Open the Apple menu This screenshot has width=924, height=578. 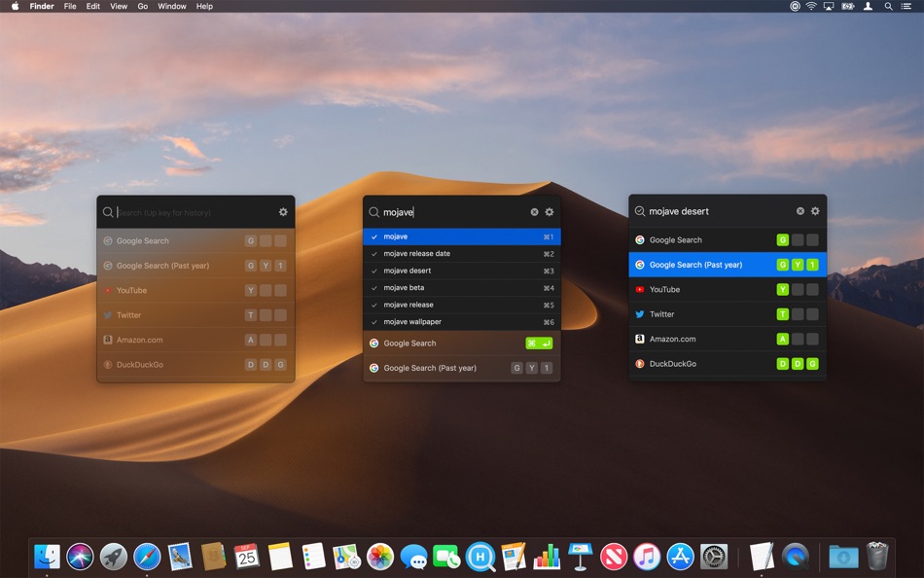(x=16, y=6)
